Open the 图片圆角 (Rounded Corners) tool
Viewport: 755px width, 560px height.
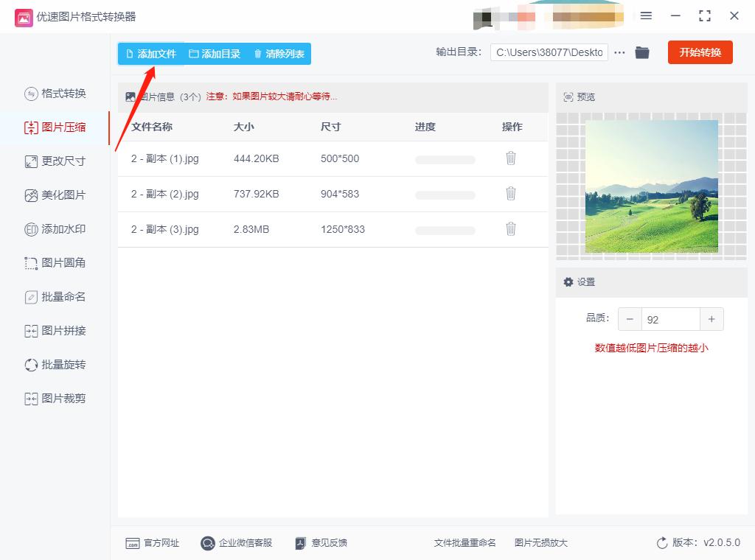[x=55, y=262]
